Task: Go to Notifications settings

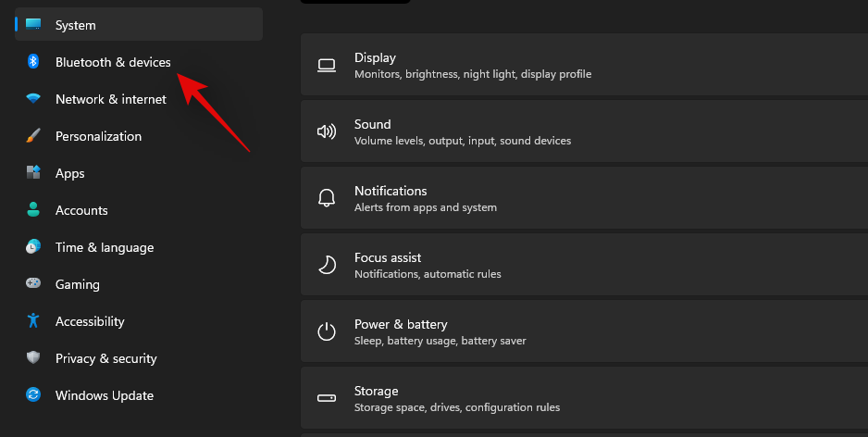Action: 583,198
